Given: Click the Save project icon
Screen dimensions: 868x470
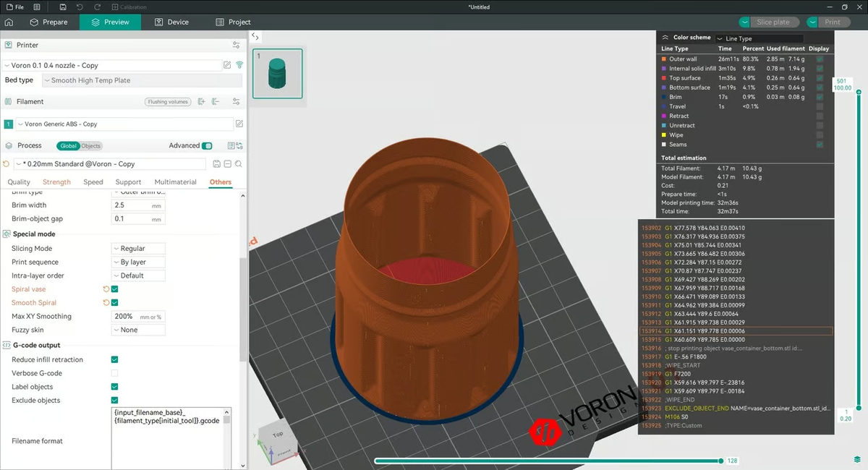Looking at the screenshot, I should [x=63, y=7].
